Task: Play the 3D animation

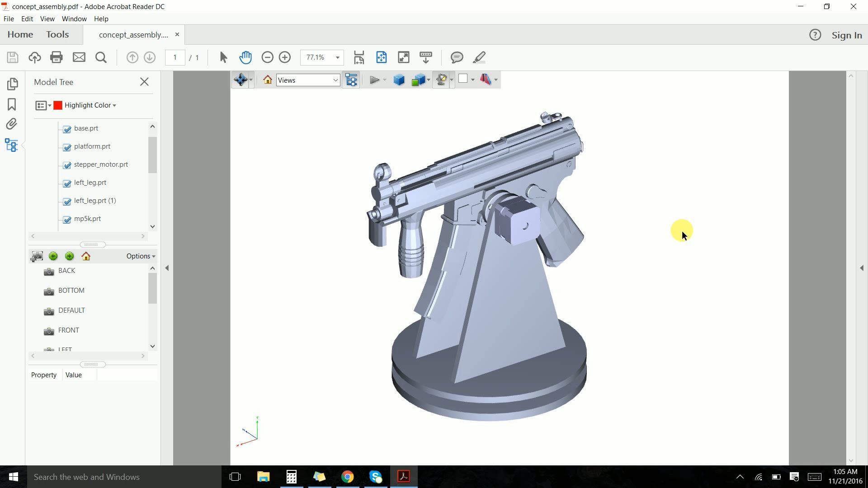Action: point(375,80)
